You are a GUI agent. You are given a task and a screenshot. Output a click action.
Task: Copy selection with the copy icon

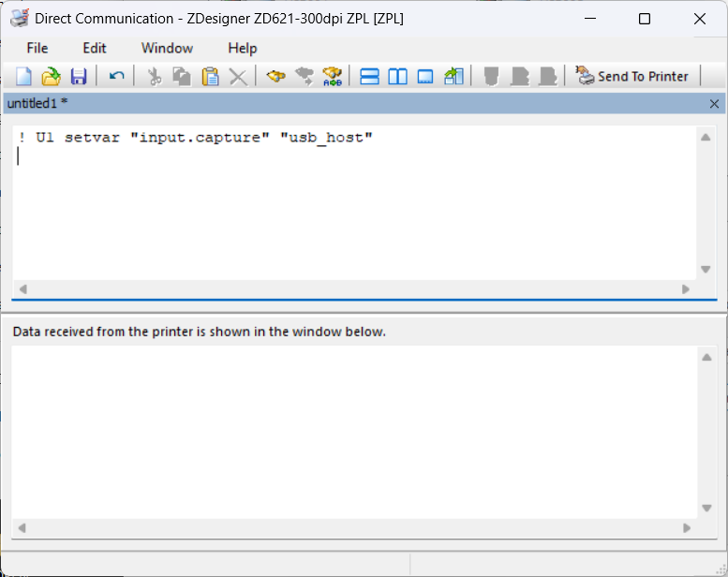pos(182,76)
